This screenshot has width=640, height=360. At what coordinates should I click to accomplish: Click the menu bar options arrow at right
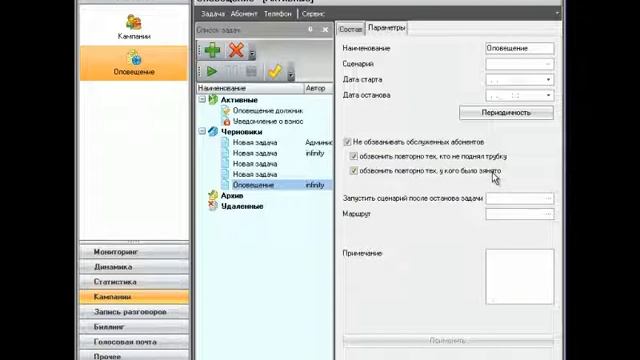pyautogui.click(x=557, y=13)
